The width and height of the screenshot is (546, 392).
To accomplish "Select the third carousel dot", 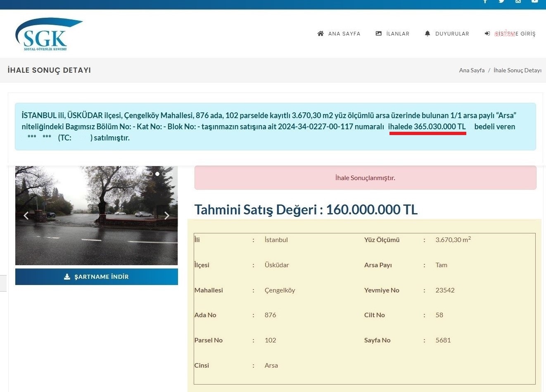I will click(x=164, y=174).
